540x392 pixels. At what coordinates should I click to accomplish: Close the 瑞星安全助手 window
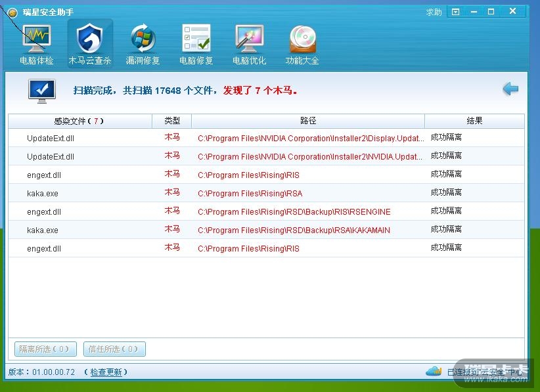512,11
